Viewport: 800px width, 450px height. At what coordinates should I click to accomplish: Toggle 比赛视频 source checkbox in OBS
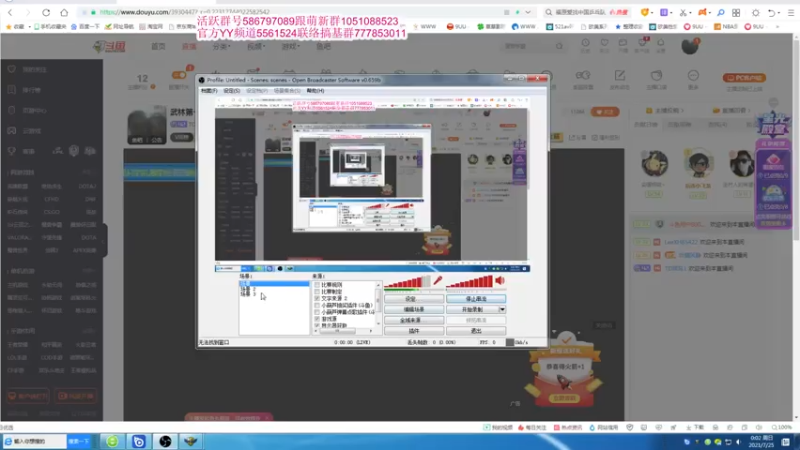click(317, 285)
